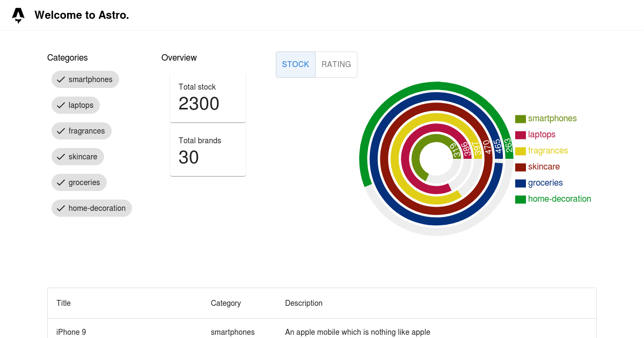The width and height of the screenshot is (644, 338).
Task: Toggle the home-decoration category filter
Action: tap(91, 208)
